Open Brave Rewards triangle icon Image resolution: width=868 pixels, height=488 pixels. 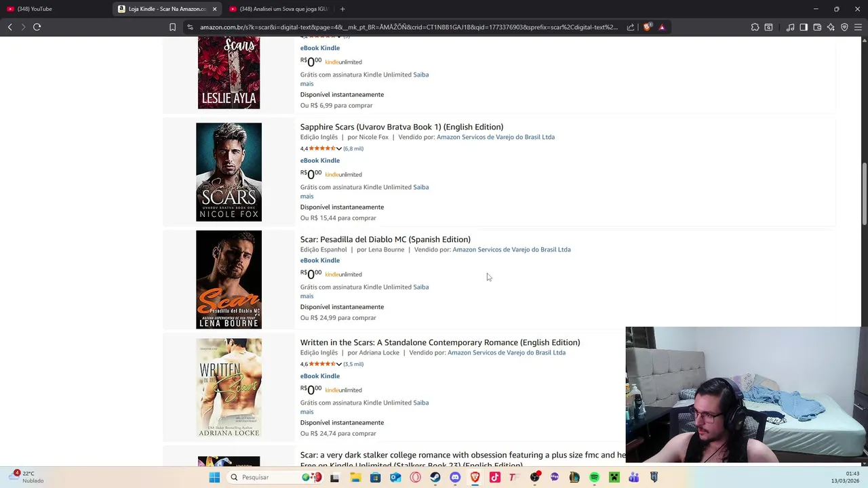(x=662, y=27)
